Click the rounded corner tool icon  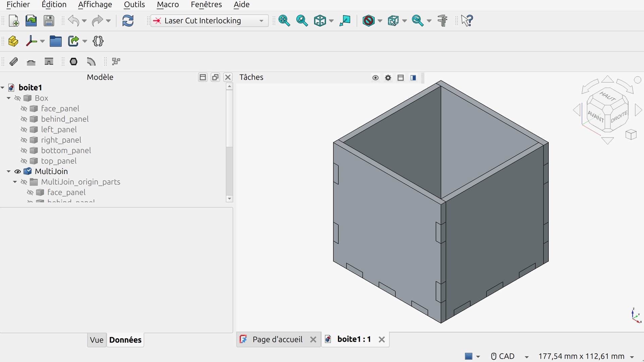click(91, 62)
